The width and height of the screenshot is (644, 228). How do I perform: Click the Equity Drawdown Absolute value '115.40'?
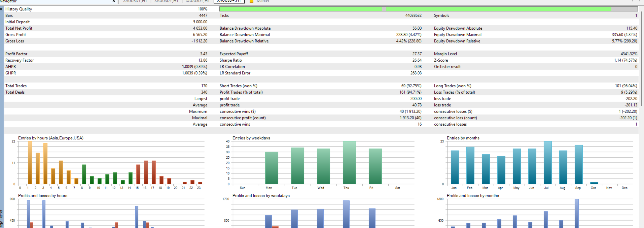point(632,28)
